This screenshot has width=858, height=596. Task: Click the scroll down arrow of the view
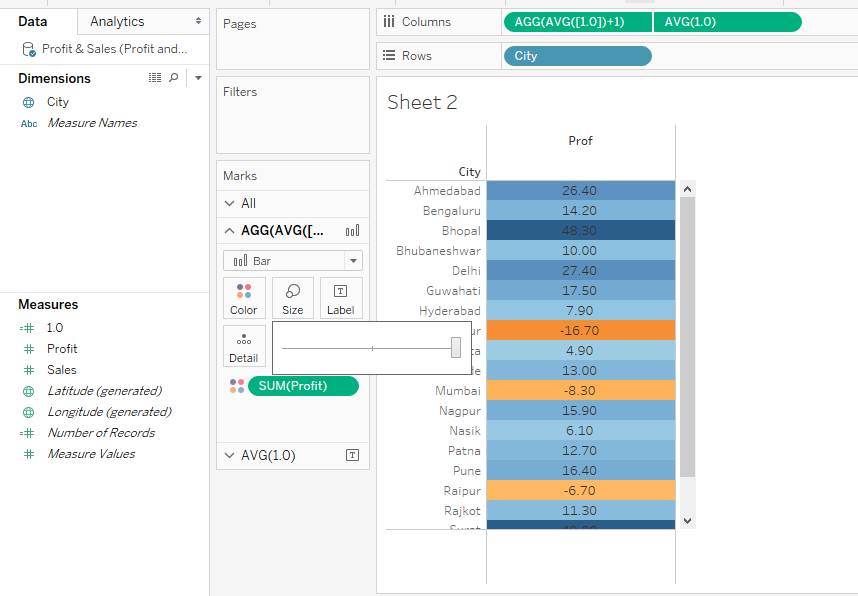coord(687,521)
